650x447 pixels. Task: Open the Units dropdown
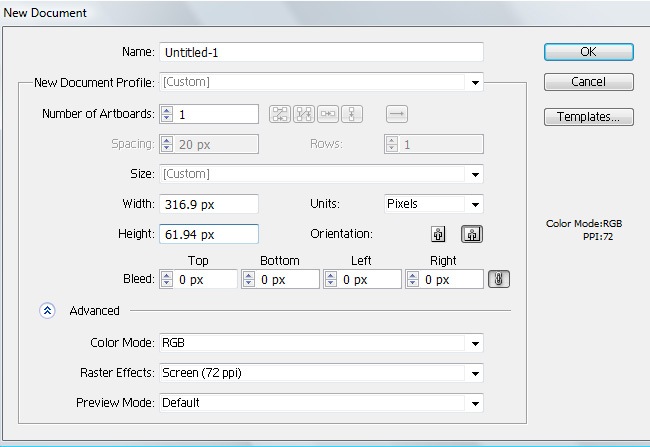click(x=476, y=204)
